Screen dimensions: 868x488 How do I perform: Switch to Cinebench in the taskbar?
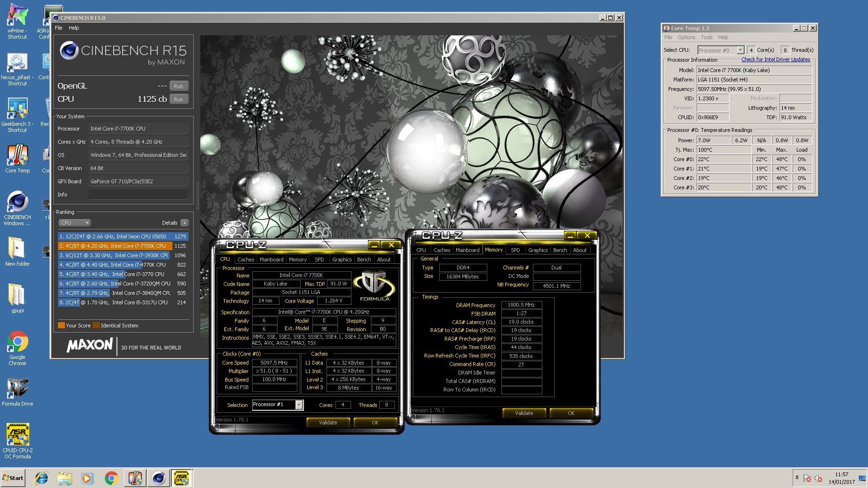click(x=159, y=478)
